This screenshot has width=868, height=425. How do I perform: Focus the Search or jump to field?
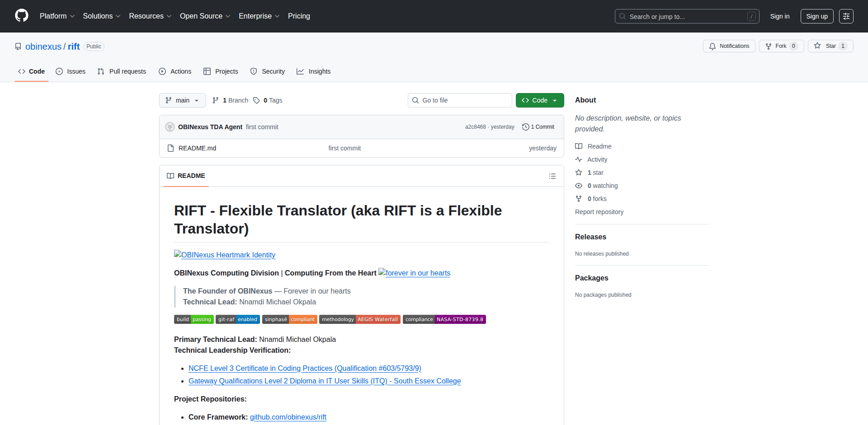coord(687,16)
